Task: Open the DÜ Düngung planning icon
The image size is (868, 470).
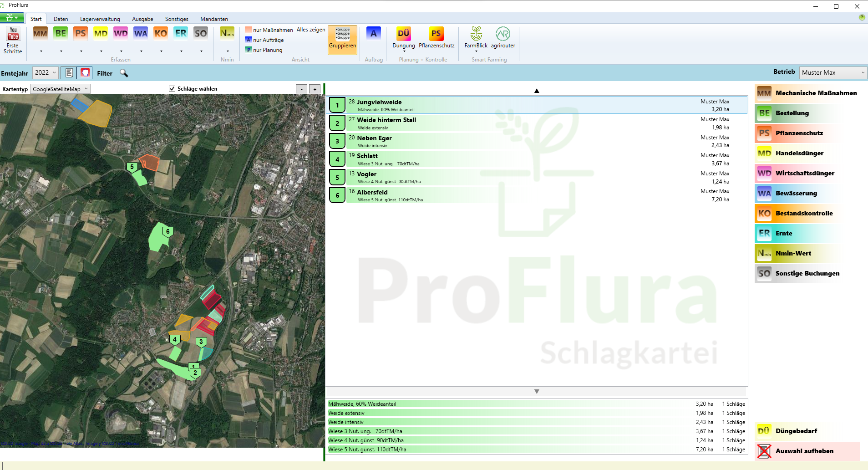Action: 403,35
